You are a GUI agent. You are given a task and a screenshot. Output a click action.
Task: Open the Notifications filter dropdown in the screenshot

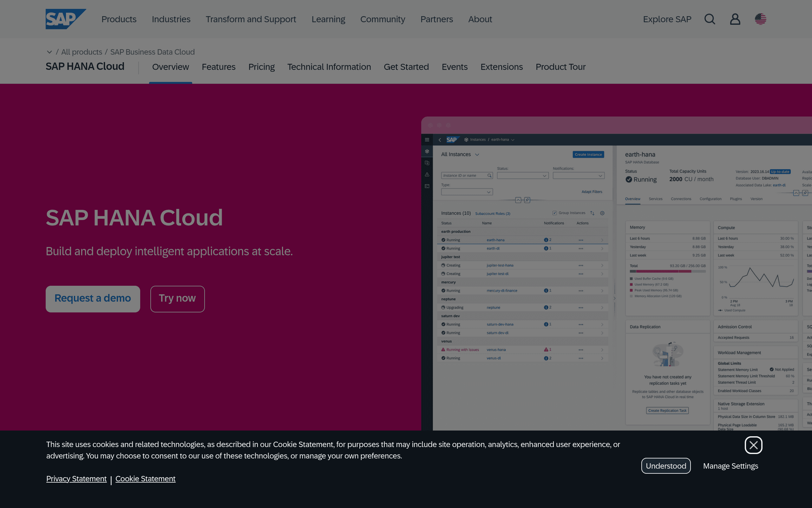point(579,175)
